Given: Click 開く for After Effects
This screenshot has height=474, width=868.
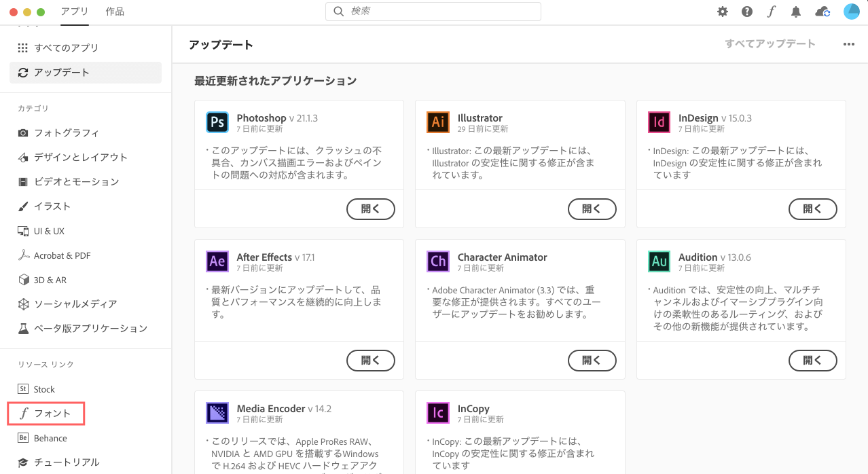Looking at the screenshot, I should coord(371,361).
